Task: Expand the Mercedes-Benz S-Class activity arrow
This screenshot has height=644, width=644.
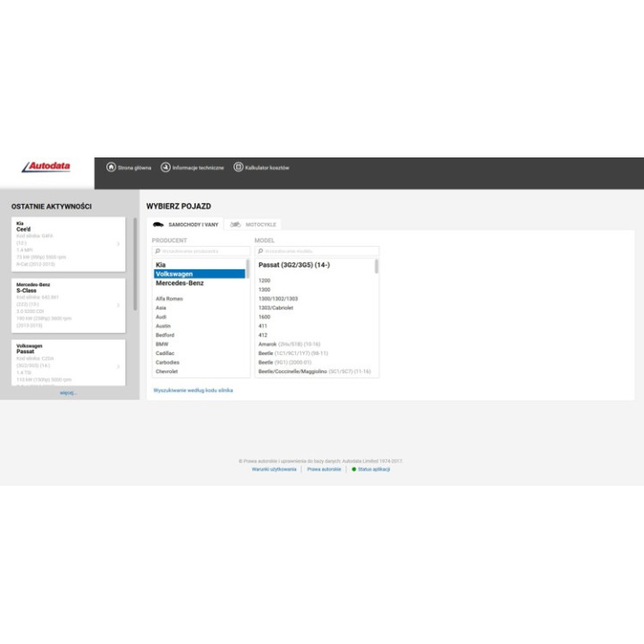Action: [x=118, y=305]
